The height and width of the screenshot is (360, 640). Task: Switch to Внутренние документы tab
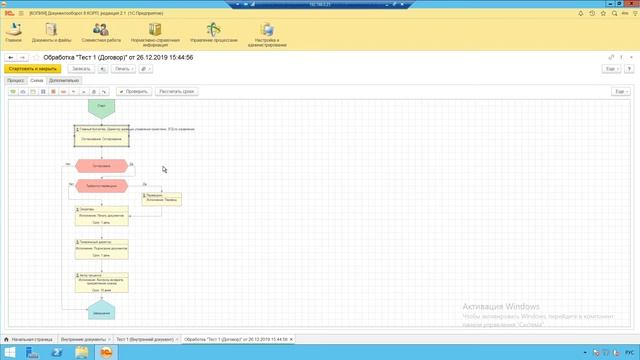(85, 339)
